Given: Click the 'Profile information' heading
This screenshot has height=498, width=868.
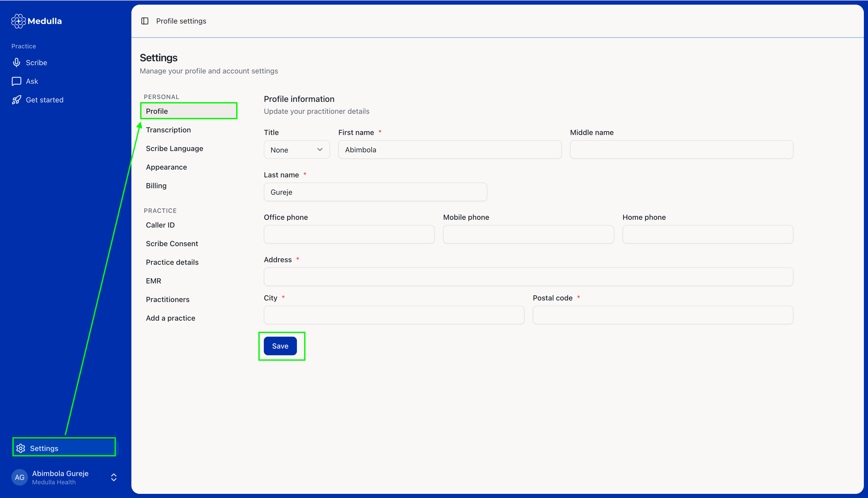Looking at the screenshot, I should pyautogui.click(x=299, y=99).
